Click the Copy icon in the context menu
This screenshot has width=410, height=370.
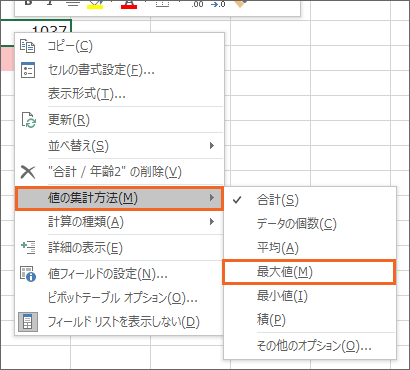[27, 46]
